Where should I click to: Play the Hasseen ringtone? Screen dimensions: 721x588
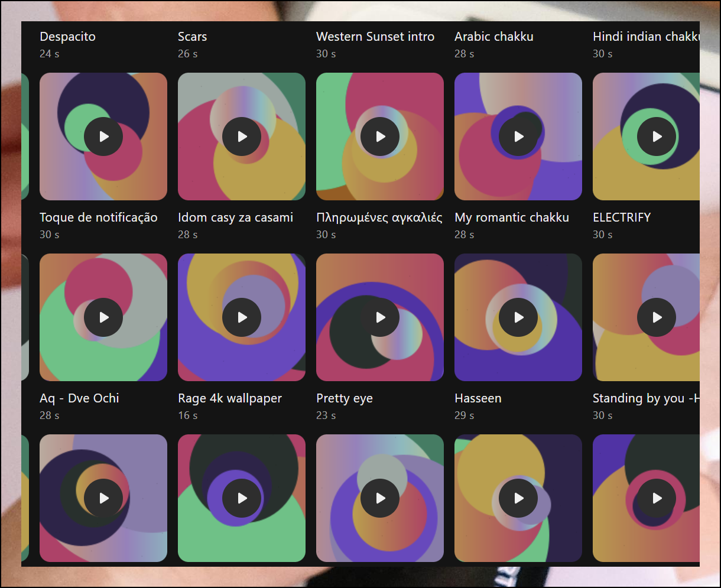tap(518, 317)
